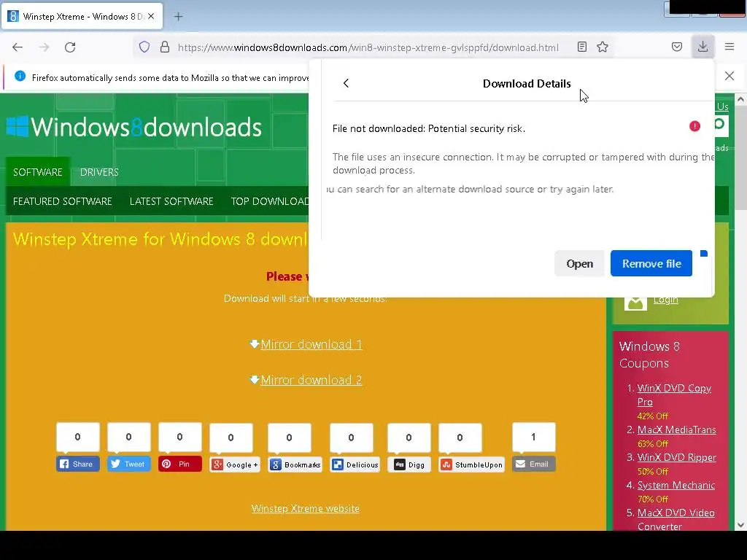
Task: Open WinX DVD Copy Pro coupon link
Action: point(674,394)
